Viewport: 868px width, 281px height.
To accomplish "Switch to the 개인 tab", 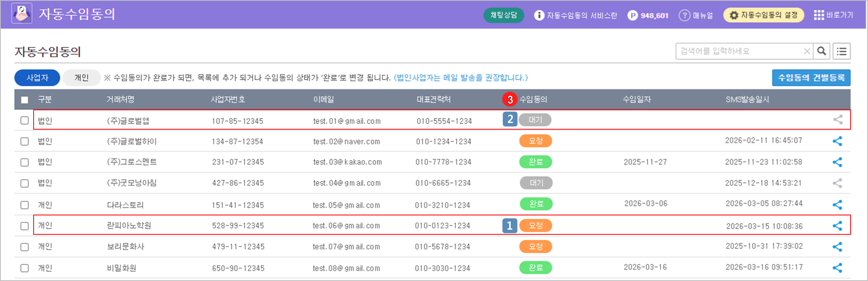I will coord(81,77).
